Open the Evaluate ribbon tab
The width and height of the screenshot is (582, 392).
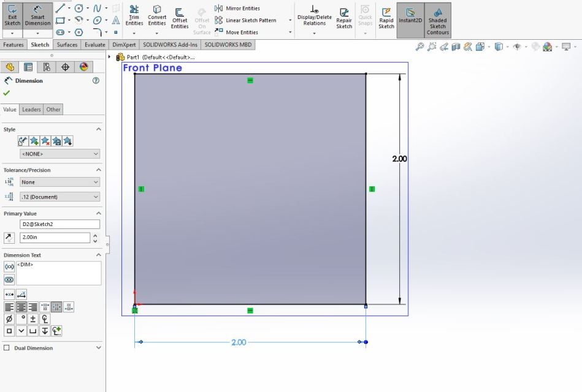pos(94,45)
